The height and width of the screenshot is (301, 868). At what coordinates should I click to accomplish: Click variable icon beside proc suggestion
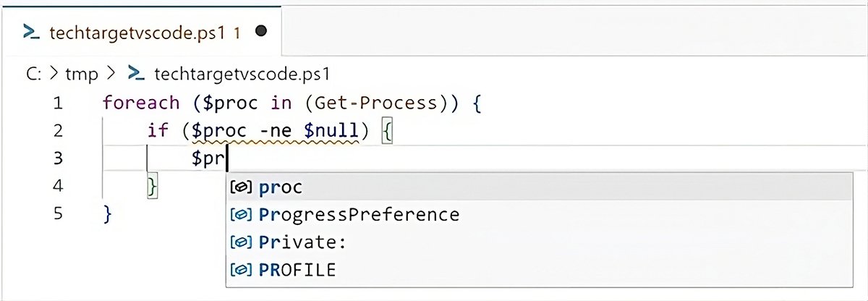click(240, 187)
